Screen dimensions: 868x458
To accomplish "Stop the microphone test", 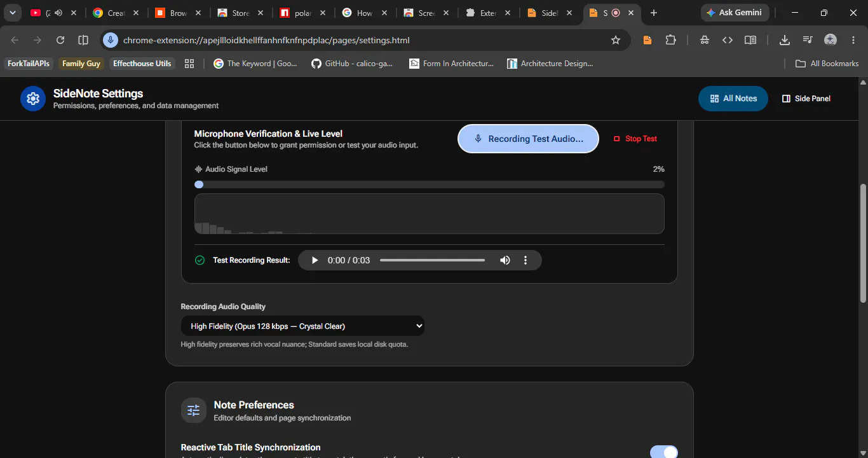I will 635,139.
